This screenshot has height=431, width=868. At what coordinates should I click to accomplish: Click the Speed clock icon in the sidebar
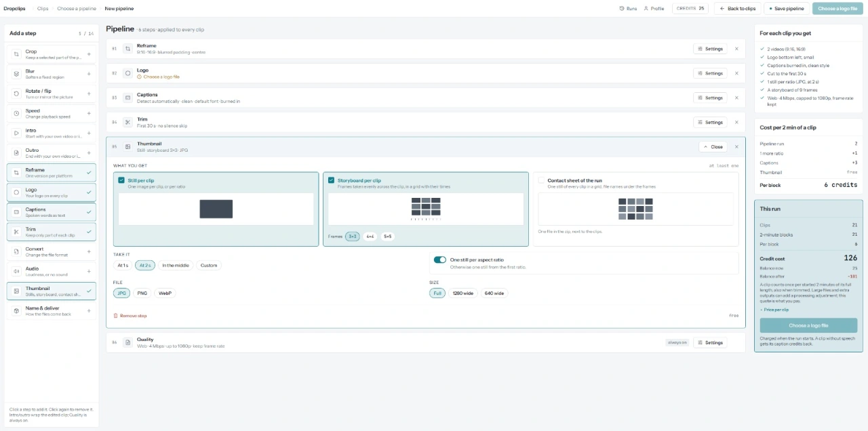point(16,113)
